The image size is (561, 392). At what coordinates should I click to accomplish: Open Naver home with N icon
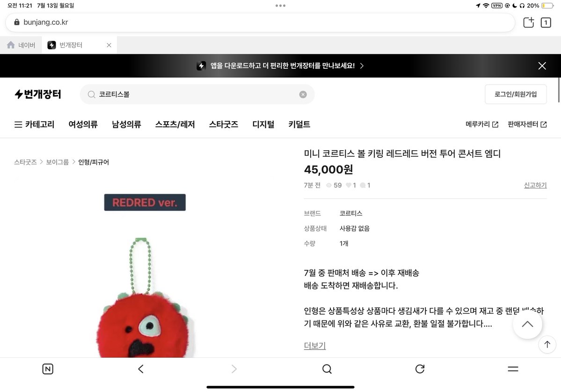tap(48, 369)
